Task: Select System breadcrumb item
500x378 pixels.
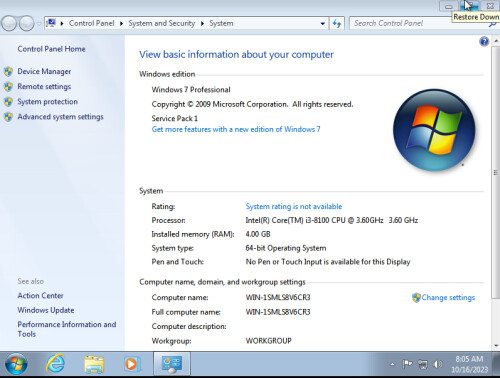Action: coord(221,23)
